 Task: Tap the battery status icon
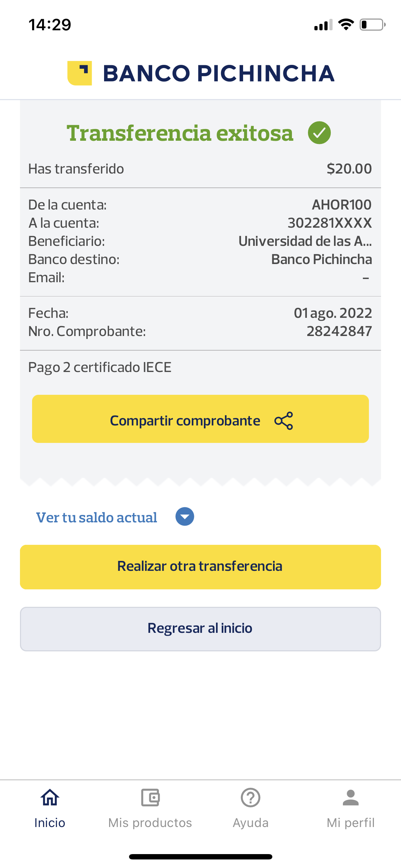pos(372,25)
